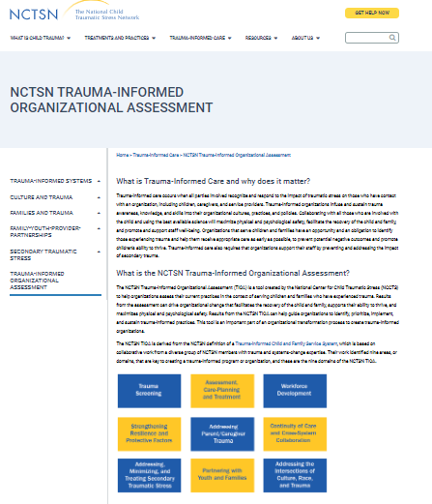Viewport: 432px width, 504px height.
Task: Expand arrow beside Resources
Action: (x=275, y=38)
